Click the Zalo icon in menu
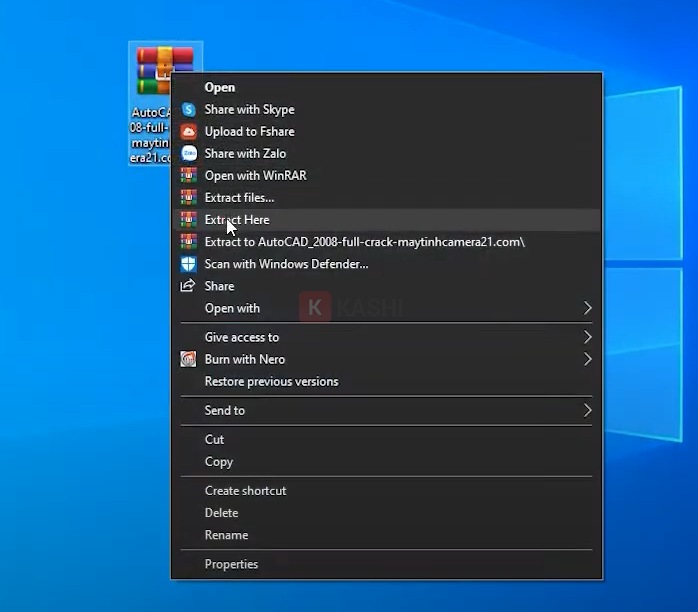 (189, 154)
